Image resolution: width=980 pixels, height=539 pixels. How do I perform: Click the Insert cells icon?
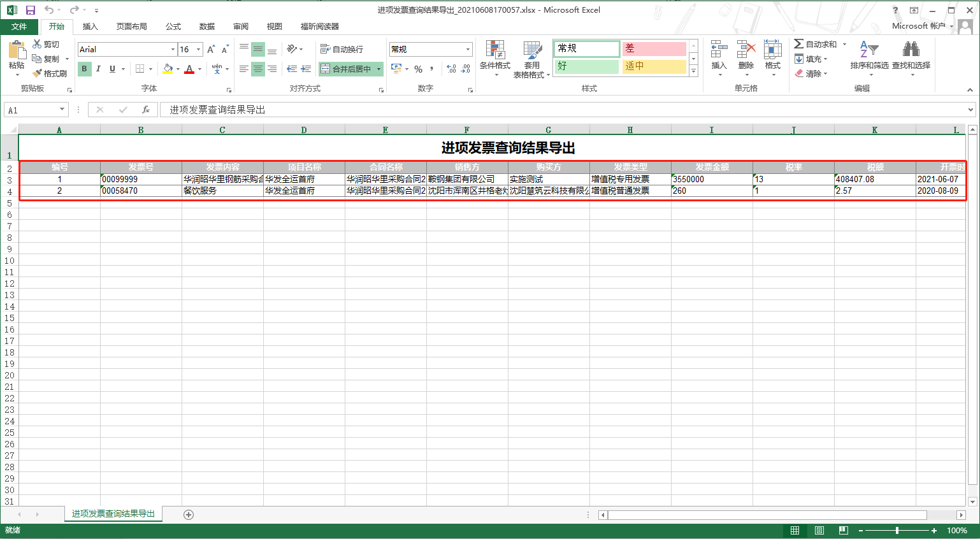point(719,50)
